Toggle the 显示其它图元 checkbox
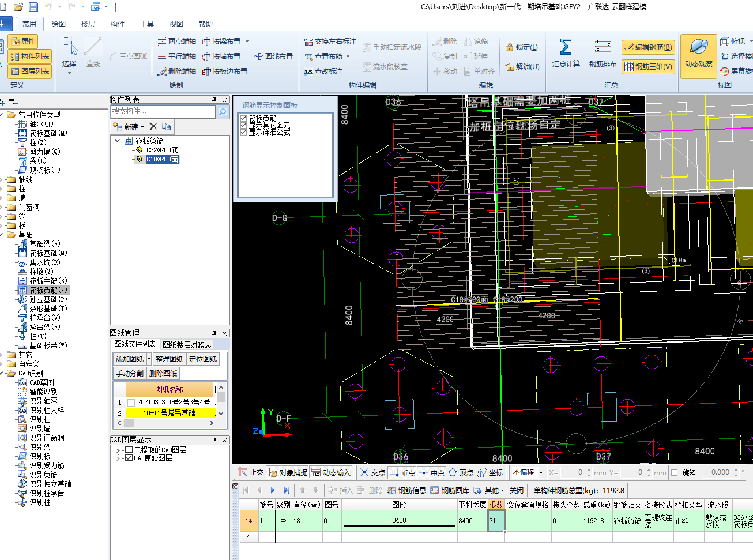 [x=244, y=126]
